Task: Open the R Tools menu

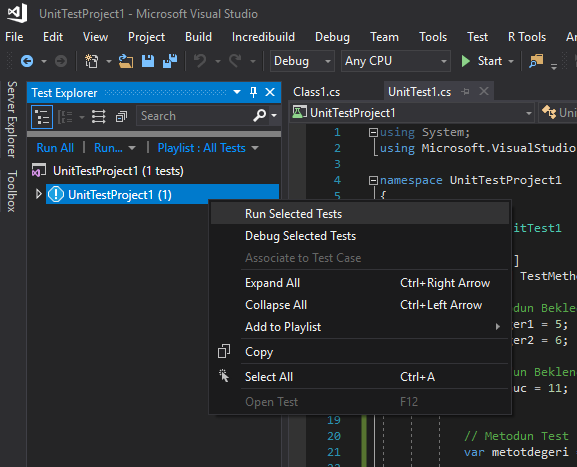Action: 527,37
